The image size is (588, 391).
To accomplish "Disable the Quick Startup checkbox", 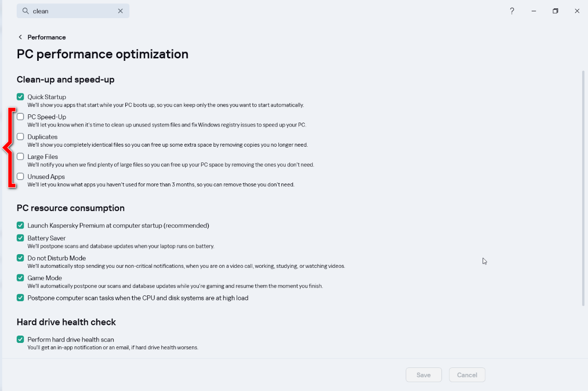I will tap(21, 97).
